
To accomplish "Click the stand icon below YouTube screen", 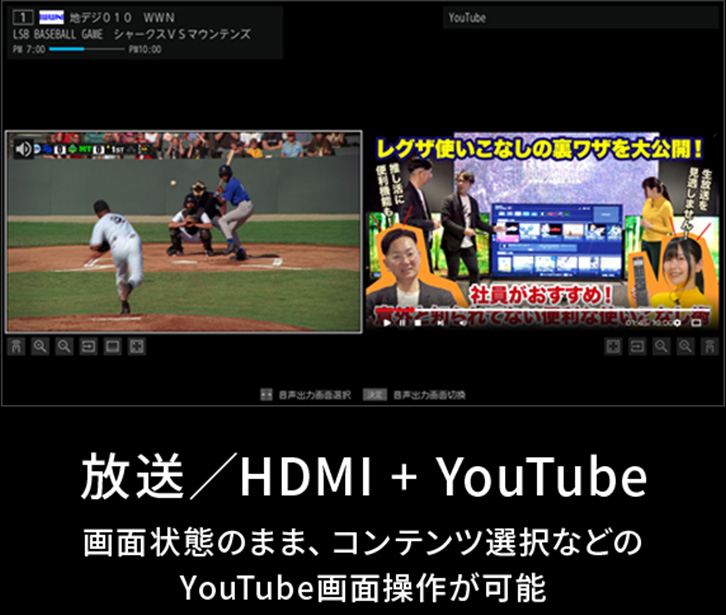I will click(x=710, y=346).
